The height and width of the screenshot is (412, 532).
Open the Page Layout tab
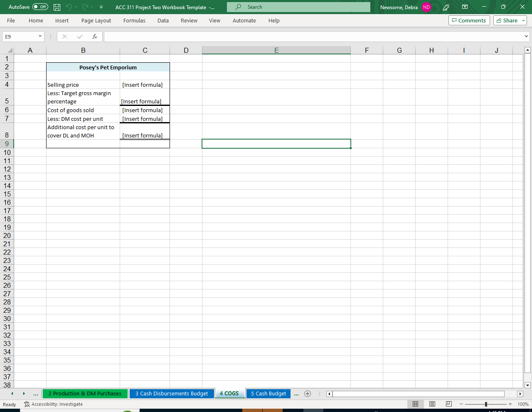96,20
